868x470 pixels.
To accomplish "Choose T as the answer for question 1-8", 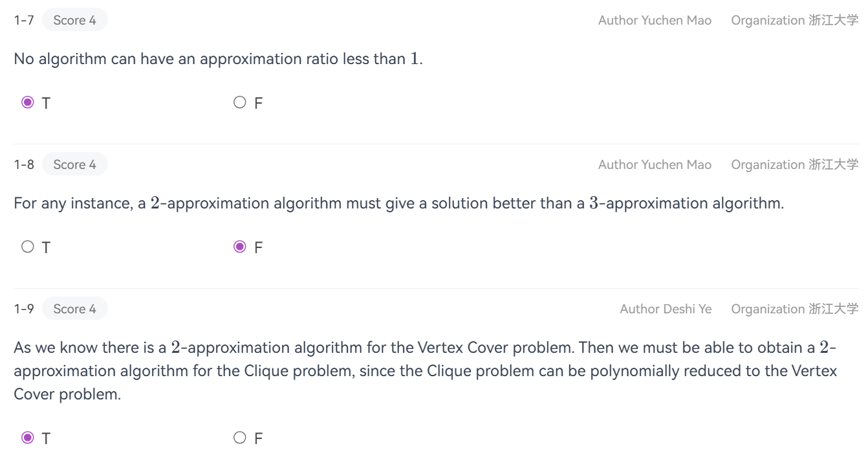I will coord(27,247).
